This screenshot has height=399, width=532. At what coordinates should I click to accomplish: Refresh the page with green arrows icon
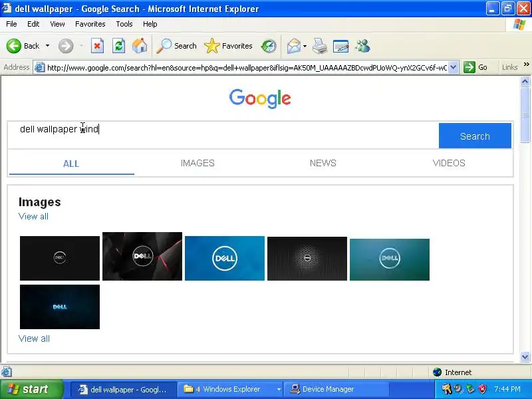click(119, 46)
